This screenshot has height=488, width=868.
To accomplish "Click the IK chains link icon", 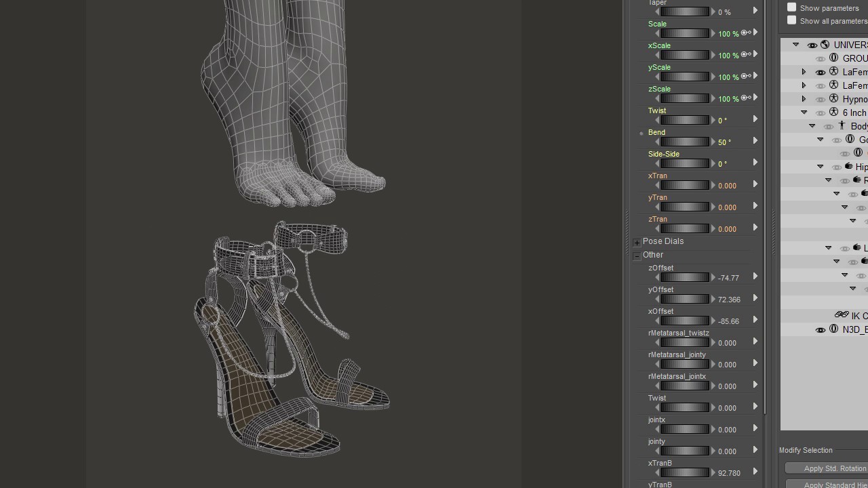I will [842, 315].
